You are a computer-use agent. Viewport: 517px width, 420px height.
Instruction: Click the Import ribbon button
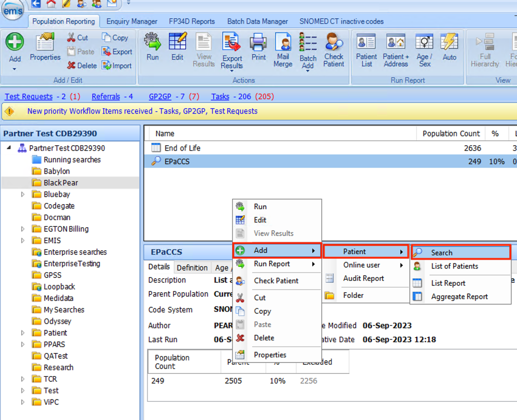(117, 65)
